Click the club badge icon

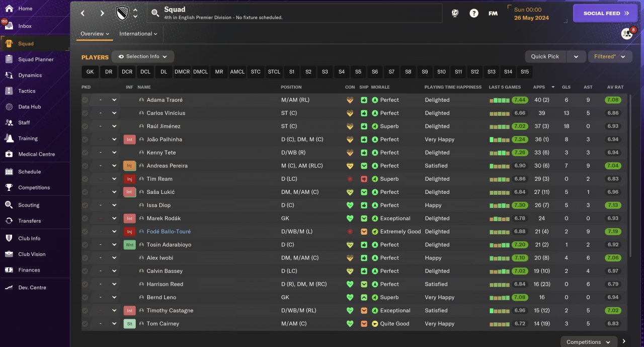pyautogui.click(x=122, y=13)
